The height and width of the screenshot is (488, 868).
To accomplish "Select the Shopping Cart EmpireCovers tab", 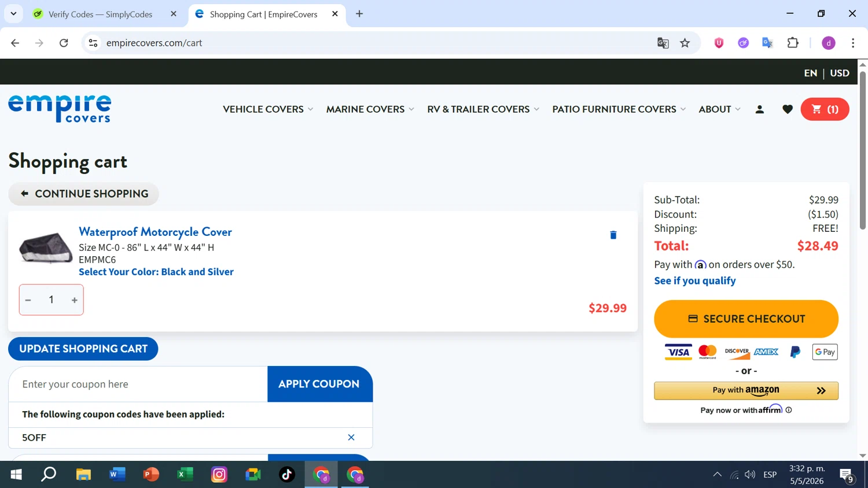I will (263, 14).
